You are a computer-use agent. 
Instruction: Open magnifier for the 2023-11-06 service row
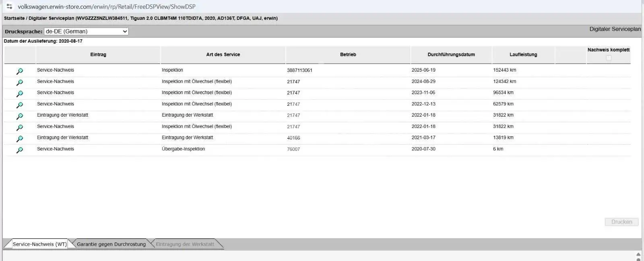[x=19, y=94]
